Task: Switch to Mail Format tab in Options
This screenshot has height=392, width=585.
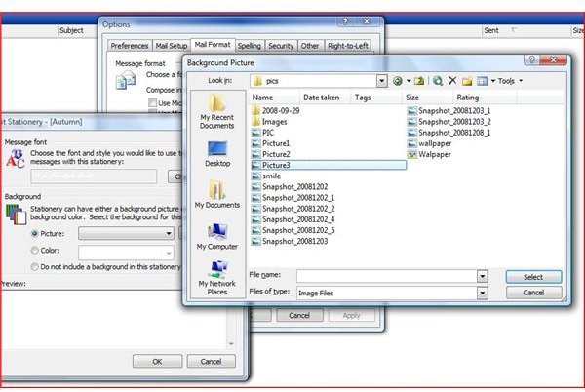Action: point(213,45)
